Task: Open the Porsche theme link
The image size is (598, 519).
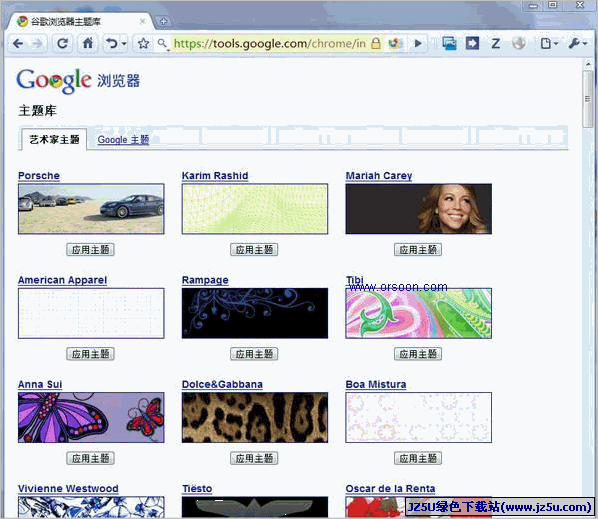Action: pos(39,176)
